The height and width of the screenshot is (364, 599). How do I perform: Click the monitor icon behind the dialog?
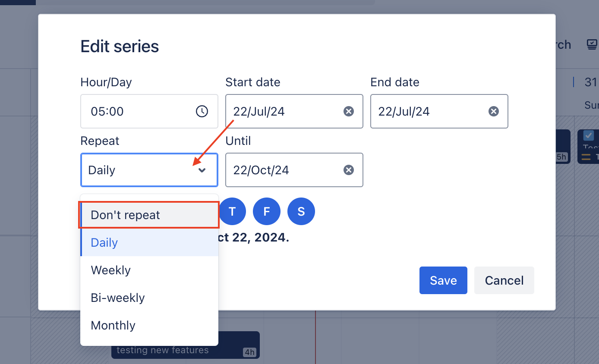592,44
